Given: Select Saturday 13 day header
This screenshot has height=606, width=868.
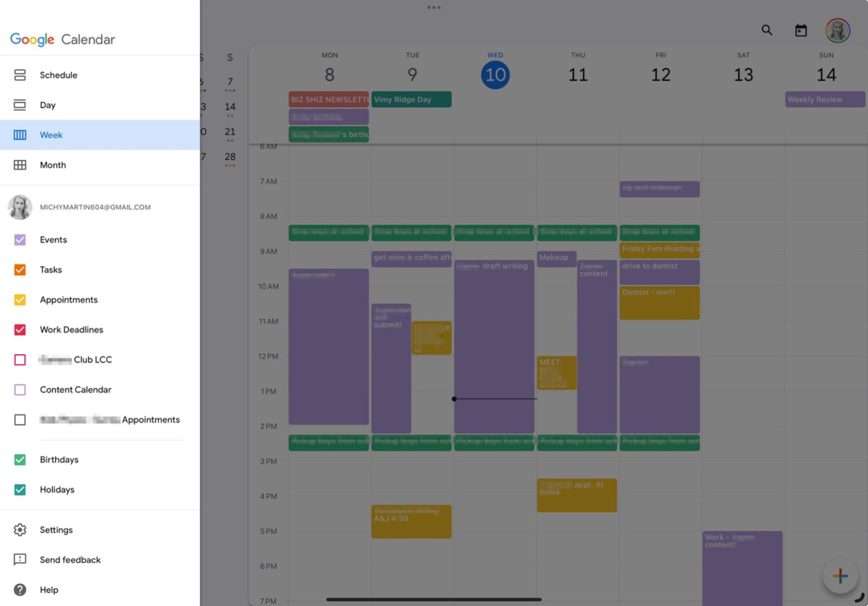Looking at the screenshot, I should click(743, 69).
